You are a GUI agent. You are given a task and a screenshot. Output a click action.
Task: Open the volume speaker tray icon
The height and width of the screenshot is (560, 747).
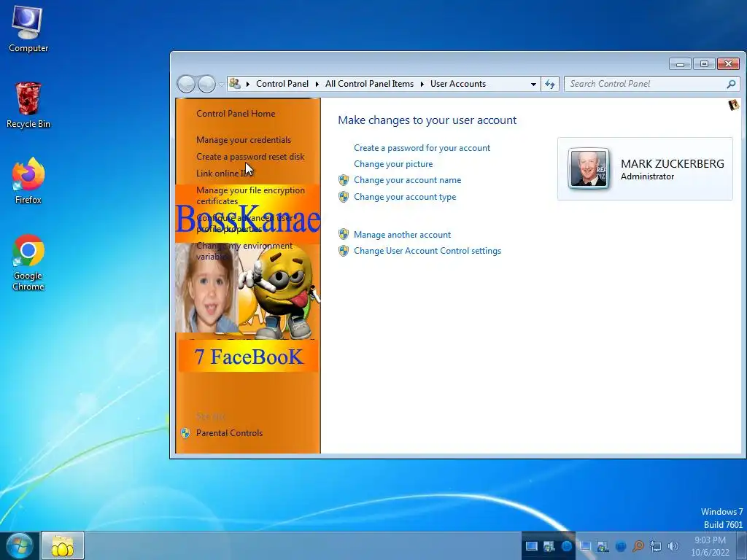click(x=673, y=546)
